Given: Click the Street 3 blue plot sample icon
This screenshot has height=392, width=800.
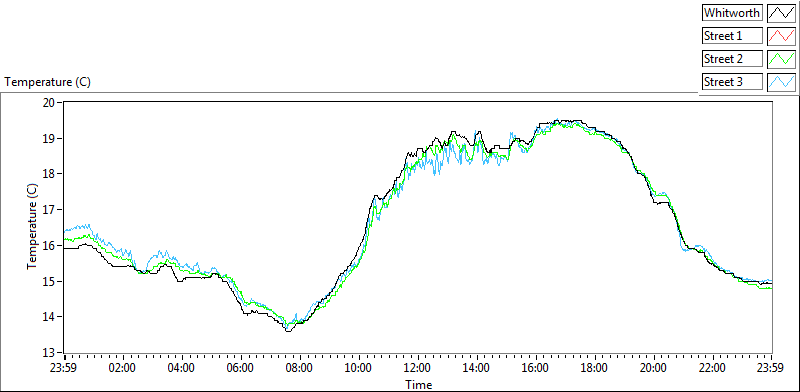Looking at the screenshot, I should (x=781, y=82).
